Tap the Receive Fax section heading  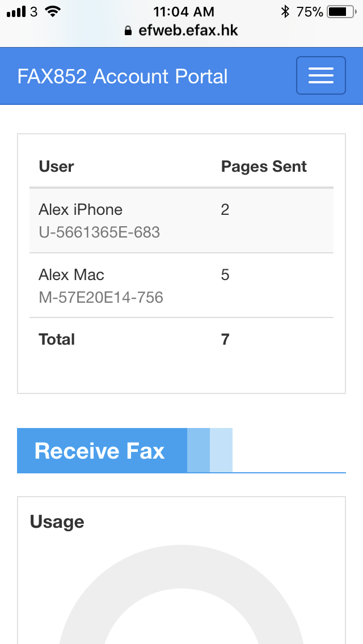99,451
